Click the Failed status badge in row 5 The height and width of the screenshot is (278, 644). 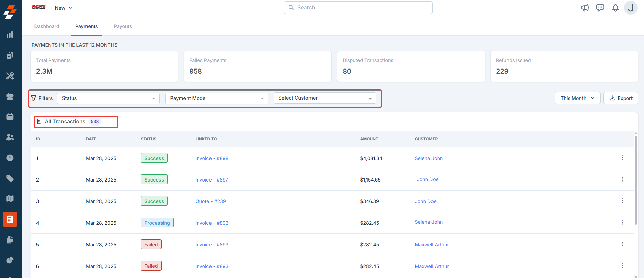coord(151,244)
